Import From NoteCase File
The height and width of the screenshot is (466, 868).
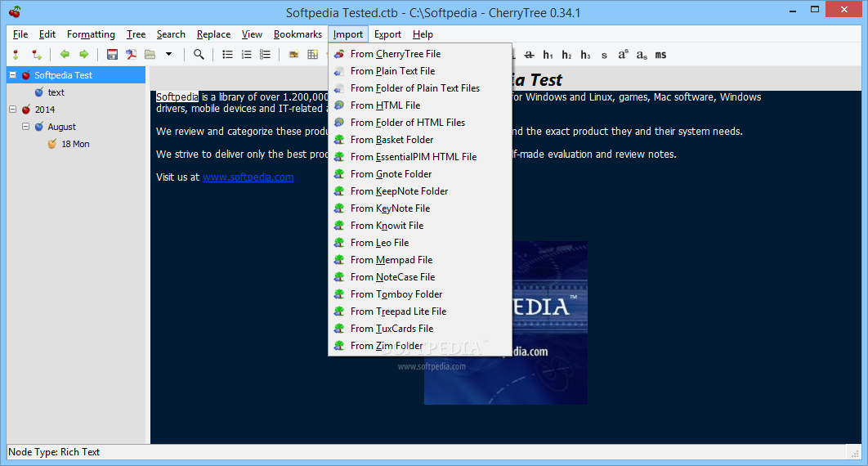(419, 276)
